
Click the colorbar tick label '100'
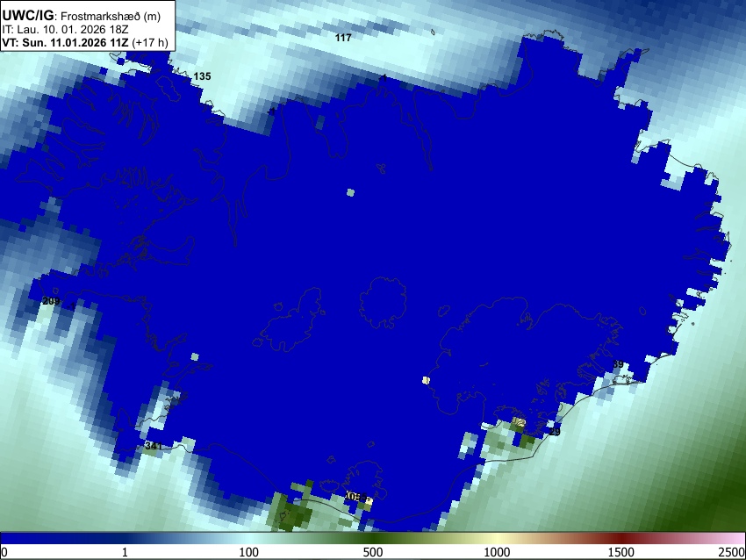point(249,552)
